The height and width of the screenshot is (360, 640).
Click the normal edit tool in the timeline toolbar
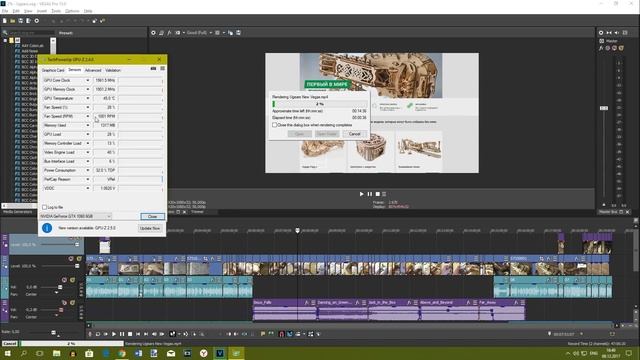coord(173,334)
